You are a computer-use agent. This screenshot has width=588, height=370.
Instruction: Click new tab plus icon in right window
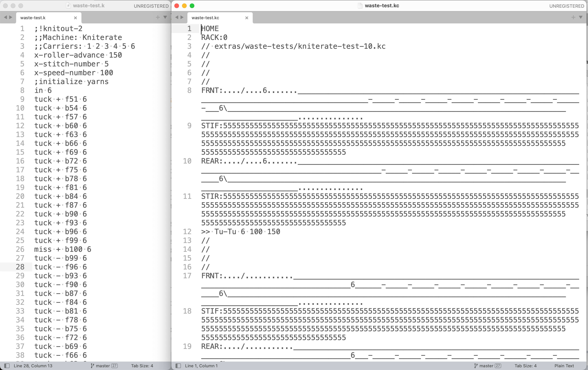(x=573, y=17)
